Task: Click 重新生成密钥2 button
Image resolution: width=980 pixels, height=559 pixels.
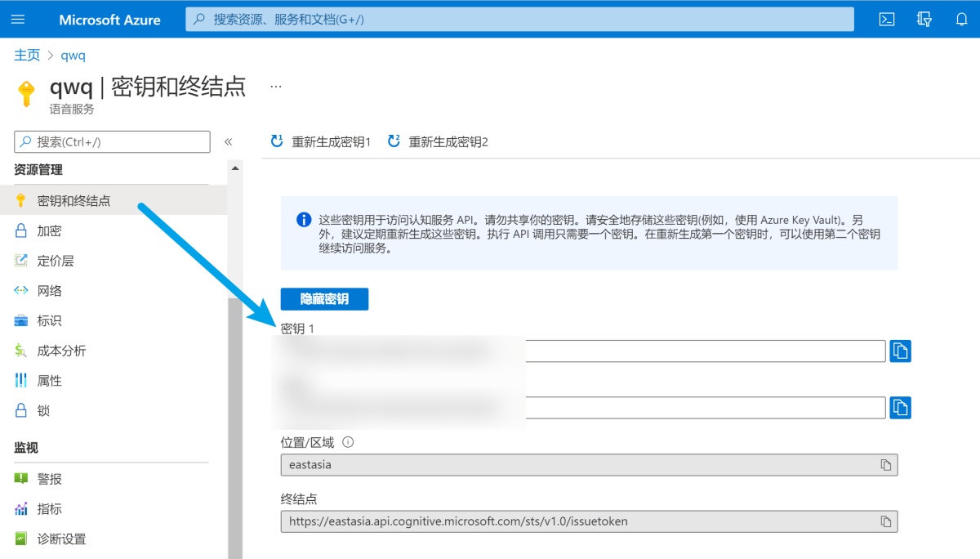Action: pos(438,141)
